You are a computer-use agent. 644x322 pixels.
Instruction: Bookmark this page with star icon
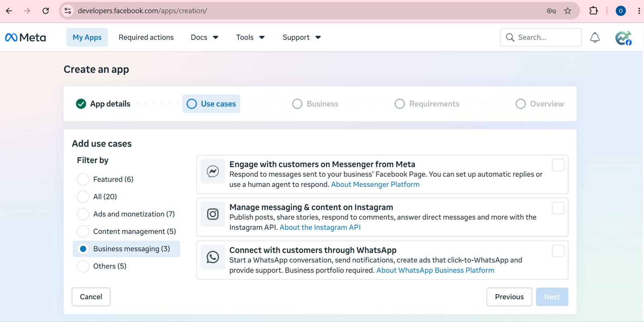click(x=568, y=11)
